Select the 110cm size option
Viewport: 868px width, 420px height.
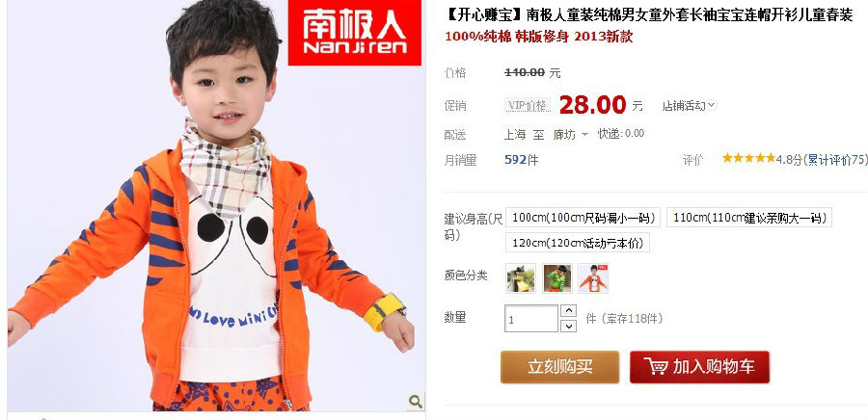click(x=749, y=217)
